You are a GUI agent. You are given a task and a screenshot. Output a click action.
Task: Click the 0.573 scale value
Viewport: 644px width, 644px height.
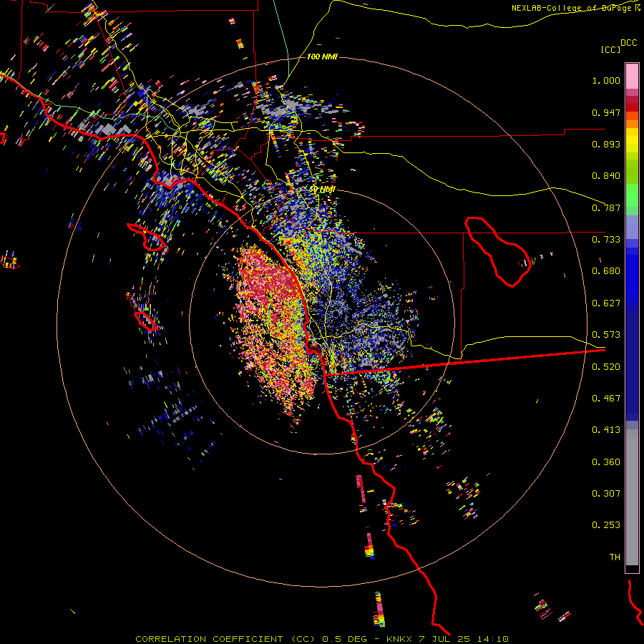[x=606, y=335]
